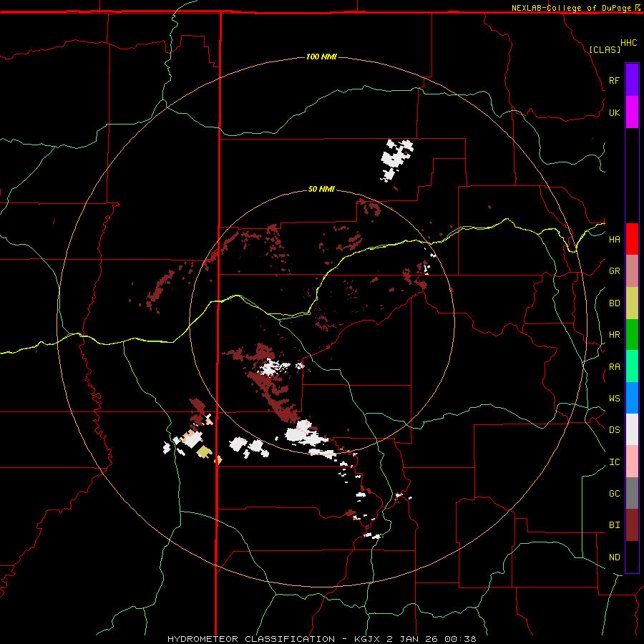Click the [CLAS] units label
This screenshot has height=644, width=644.
click(x=605, y=49)
